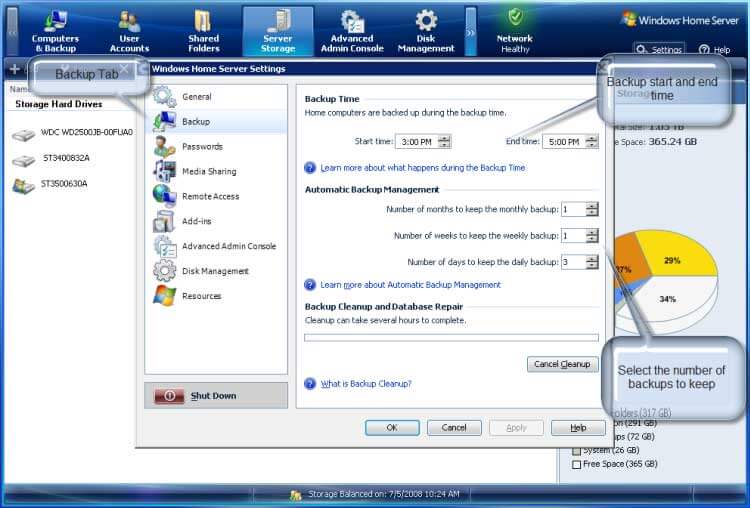Click the Start time spinner arrows
Image resolution: width=750 pixels, height=508 pixels.
click(444, 142)
